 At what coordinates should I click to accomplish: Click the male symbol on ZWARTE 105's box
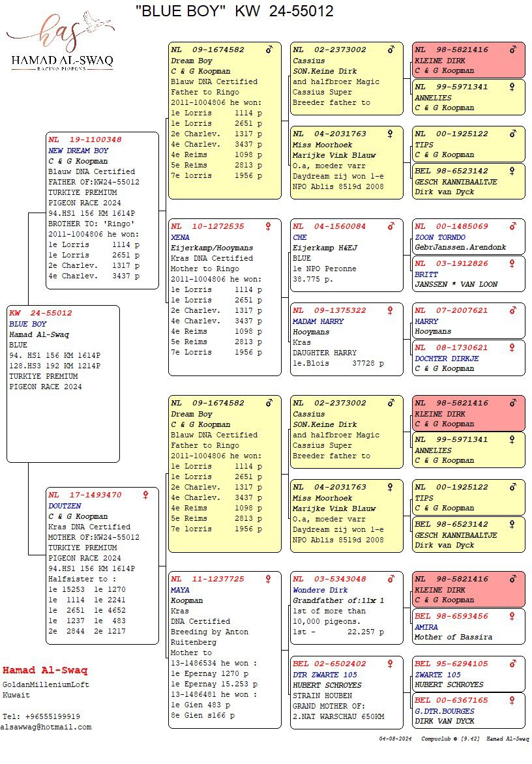coord(512,664)
